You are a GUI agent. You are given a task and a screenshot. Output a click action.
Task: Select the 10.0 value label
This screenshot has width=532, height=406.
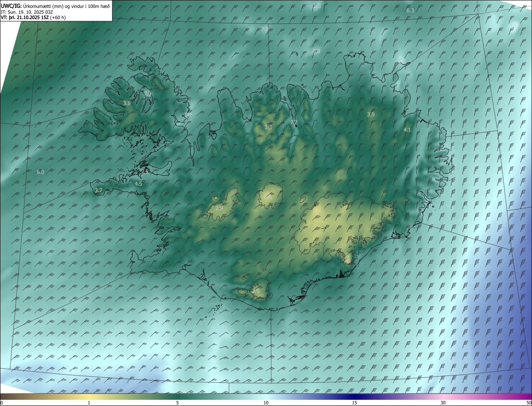pyautogui.click(x=515, y=27)
